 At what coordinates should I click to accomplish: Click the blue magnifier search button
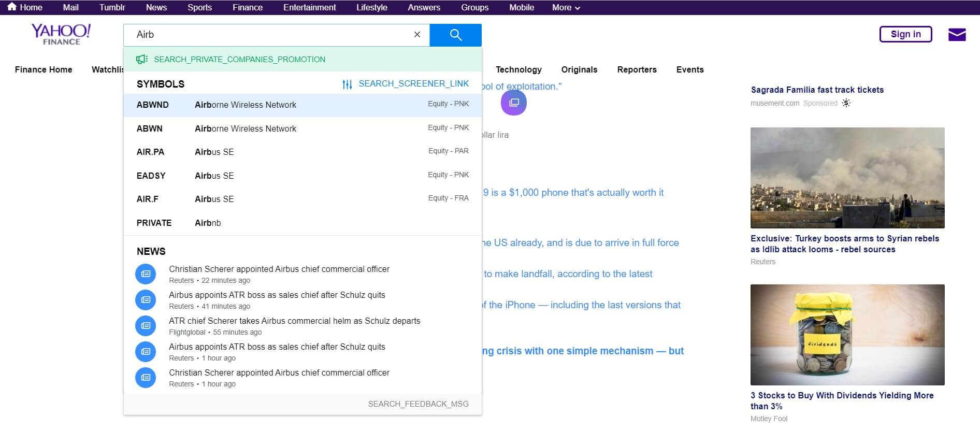click(x=455, y=35)
